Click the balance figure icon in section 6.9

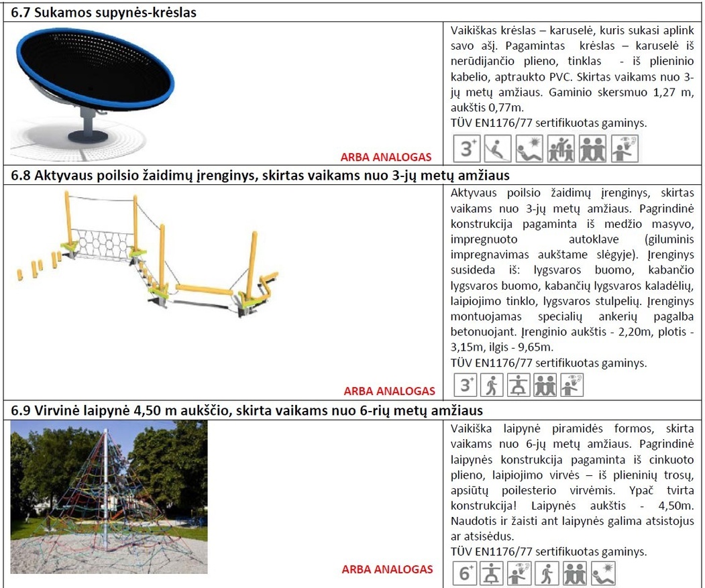[x=492, y=574]
